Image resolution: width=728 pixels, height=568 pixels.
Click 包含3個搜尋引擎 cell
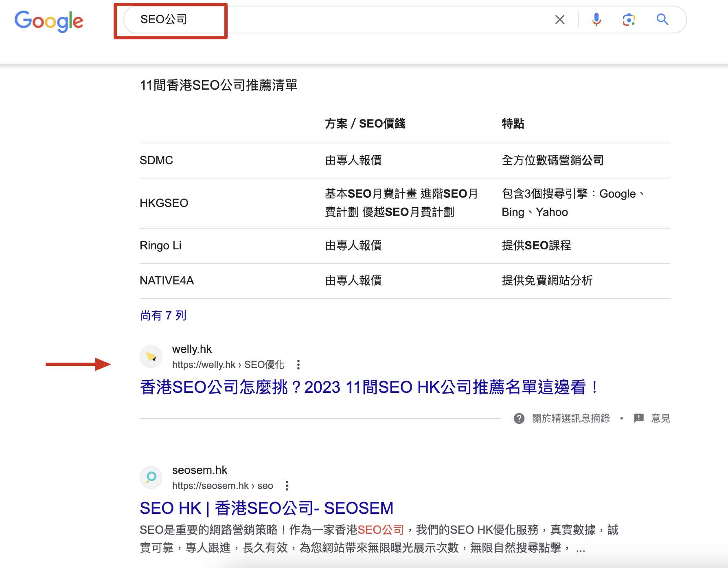[x=573, y=203]
